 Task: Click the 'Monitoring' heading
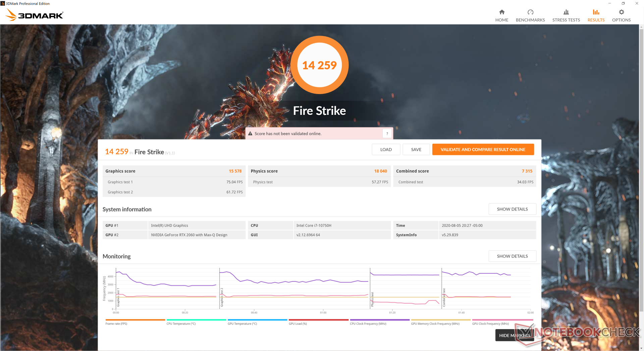(116, 256)
